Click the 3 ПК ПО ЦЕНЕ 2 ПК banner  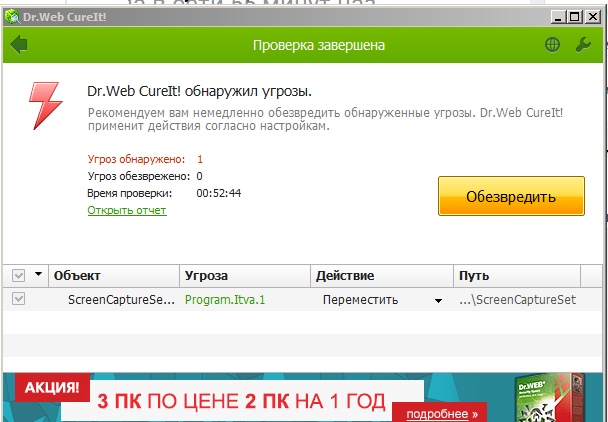241,401
